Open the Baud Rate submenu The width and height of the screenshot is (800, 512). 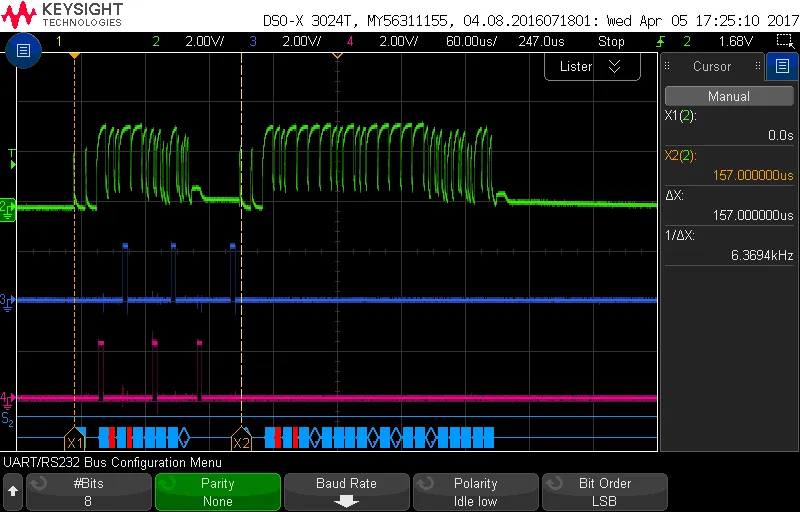point(346,492)
